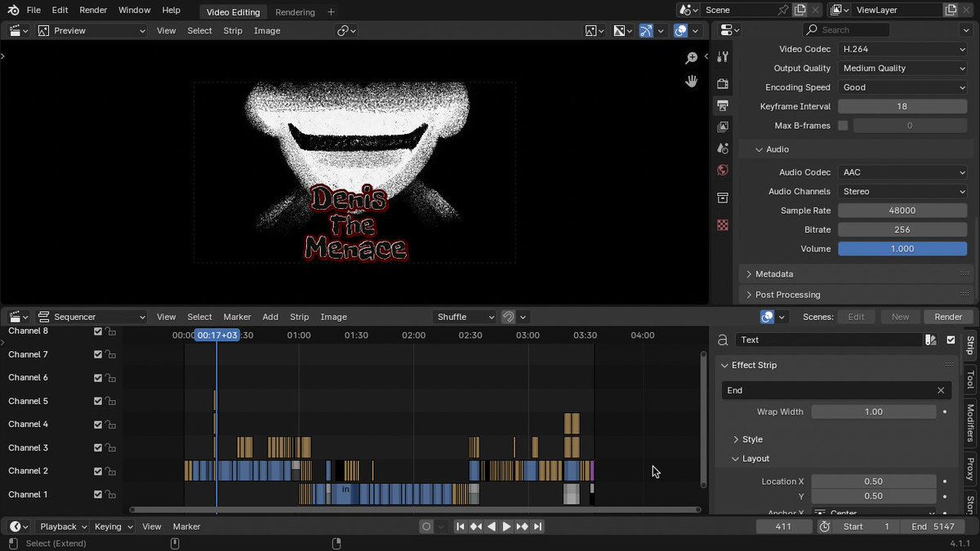The image size is (980, 551).
Task: Play the animation forward
Action: pyautogui.click(x=506, y=527)
